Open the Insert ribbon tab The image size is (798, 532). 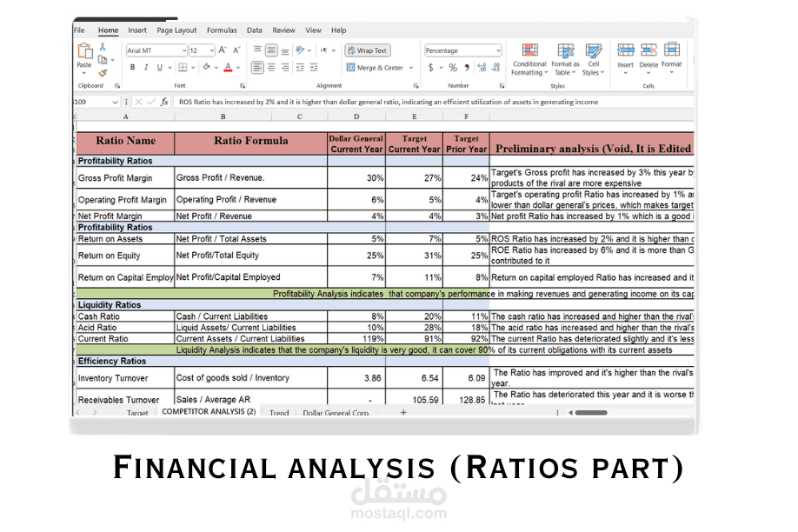(x=137, y=30)
